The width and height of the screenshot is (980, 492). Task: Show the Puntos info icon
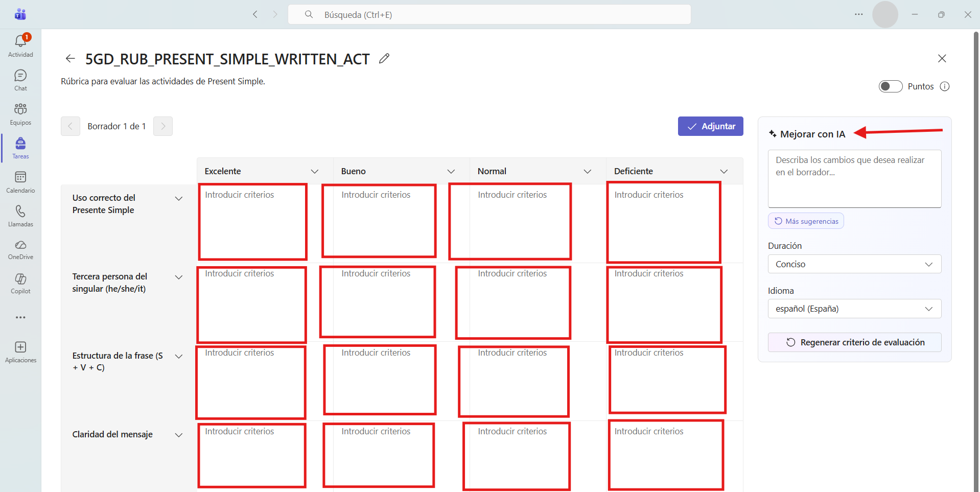click(x=945, y=86)
